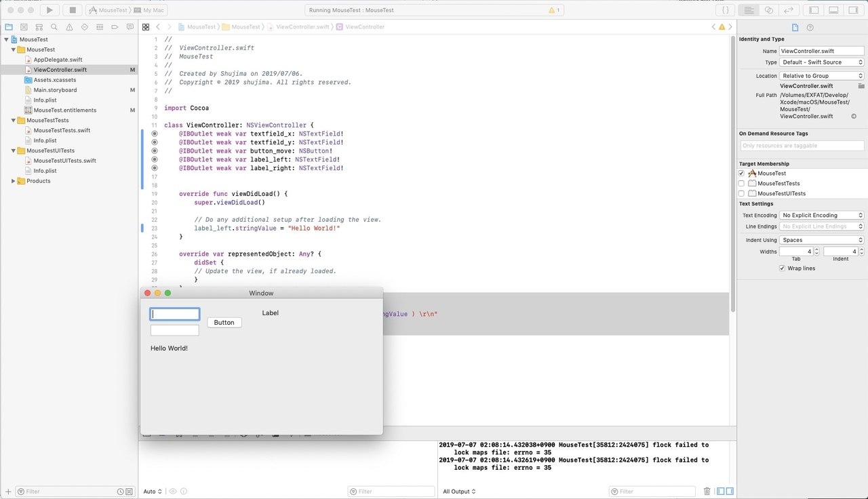868x499 pixels.
Task: Toggle the Wrap lines checkbox
Action: pos(783,268)
